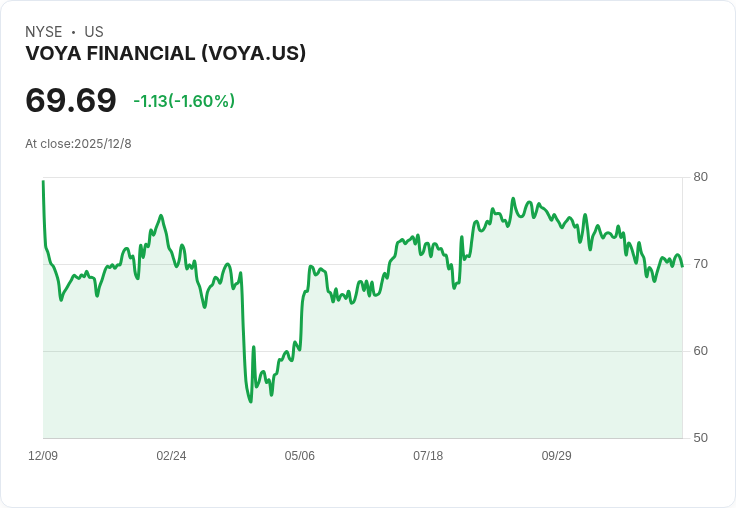This screenshot has height=508, width=736.
Task: Click the chart line's lowest trough point
Action: coord(250,402)
